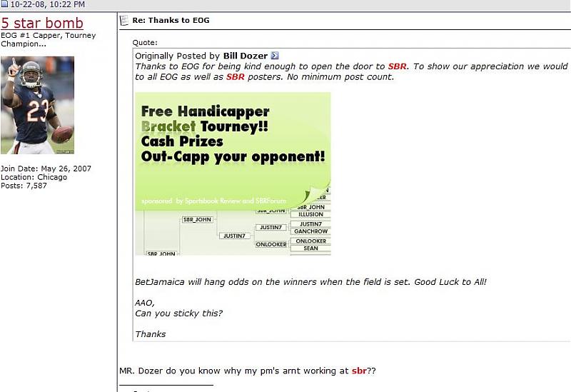
Task: Click the view-post arrow next to Bill Dozer
Action: [275, 56]
